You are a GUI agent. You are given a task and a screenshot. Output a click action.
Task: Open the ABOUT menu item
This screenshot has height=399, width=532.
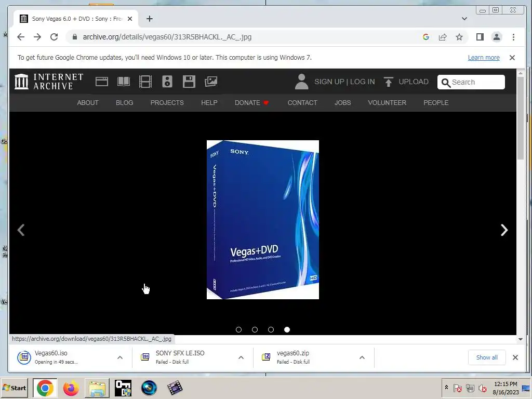point(87,102)
